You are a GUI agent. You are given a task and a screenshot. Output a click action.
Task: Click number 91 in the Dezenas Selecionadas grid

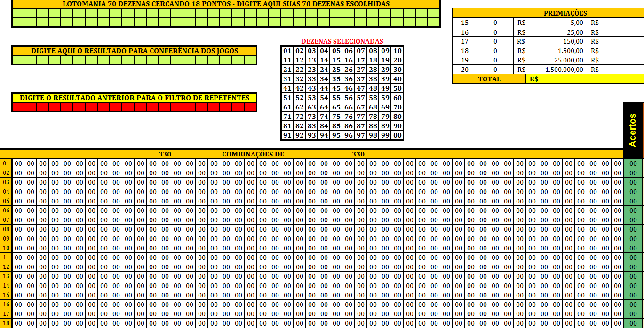(287, 135)
